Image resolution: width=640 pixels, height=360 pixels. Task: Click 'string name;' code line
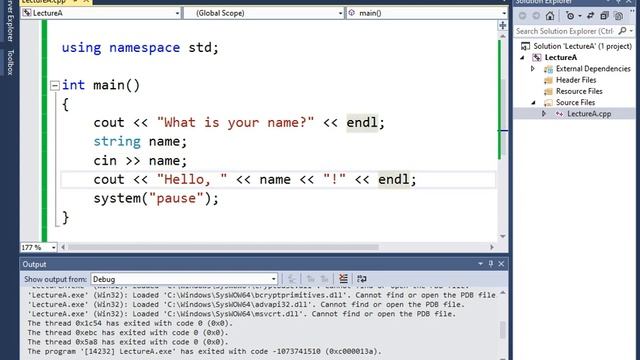pyautogui.click(x=140, y=142)
